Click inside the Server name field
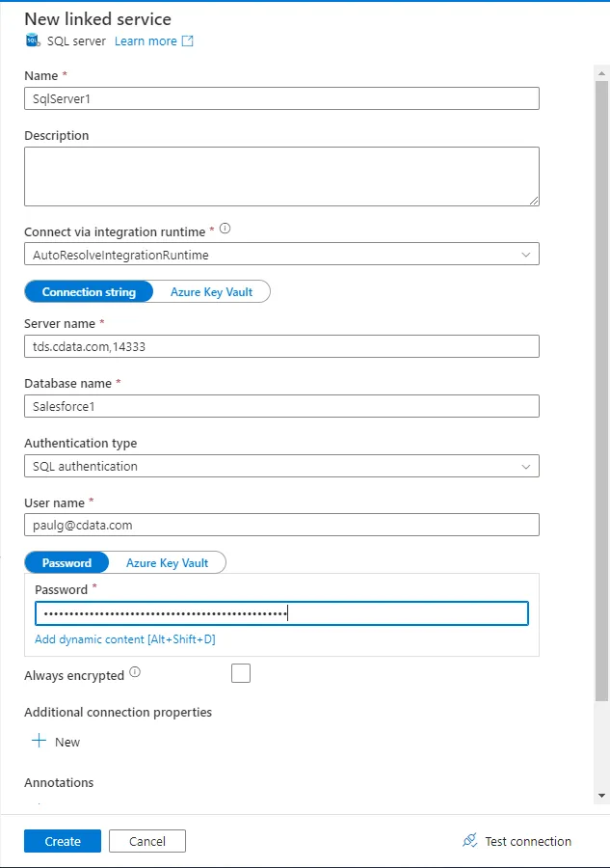The width and height of the screenshot is (610, 868). 281,345
